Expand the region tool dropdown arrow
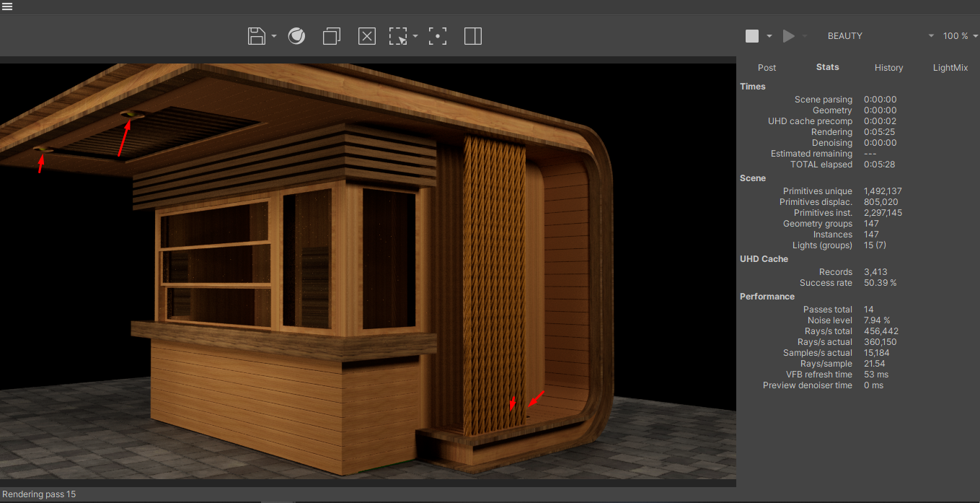 (x=415, y=36)
